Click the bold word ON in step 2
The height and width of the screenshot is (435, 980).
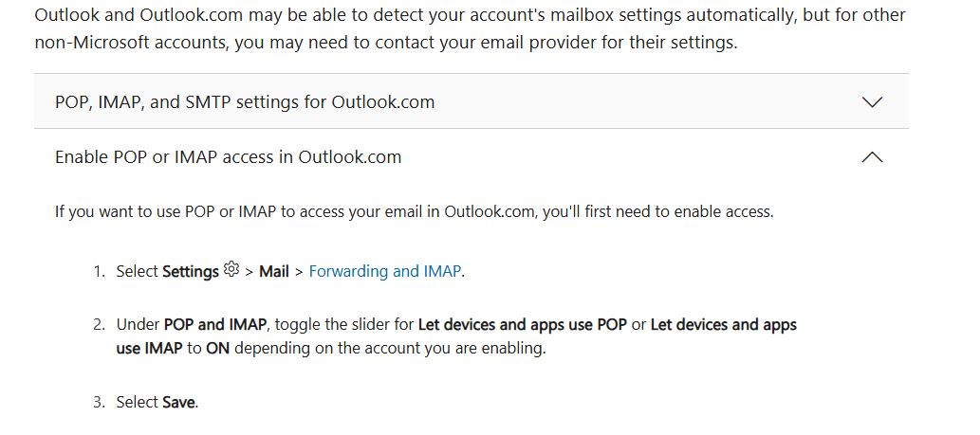click(x=218, y=348)
